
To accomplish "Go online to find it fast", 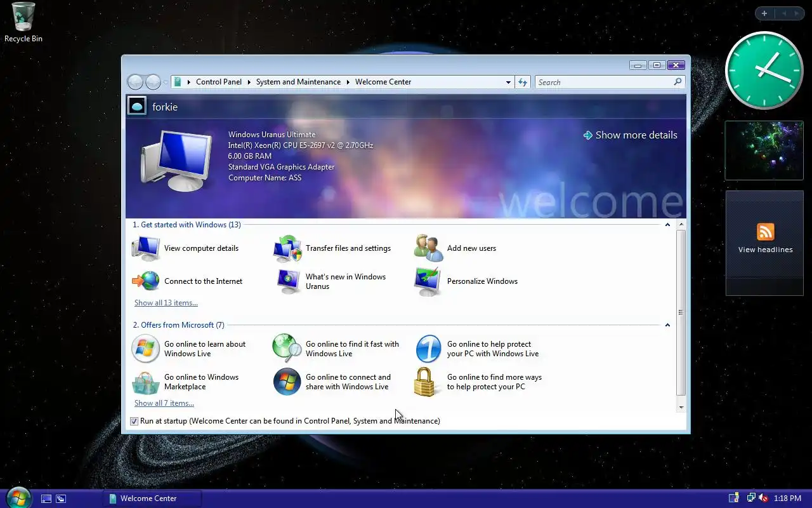I will point(336,349).
